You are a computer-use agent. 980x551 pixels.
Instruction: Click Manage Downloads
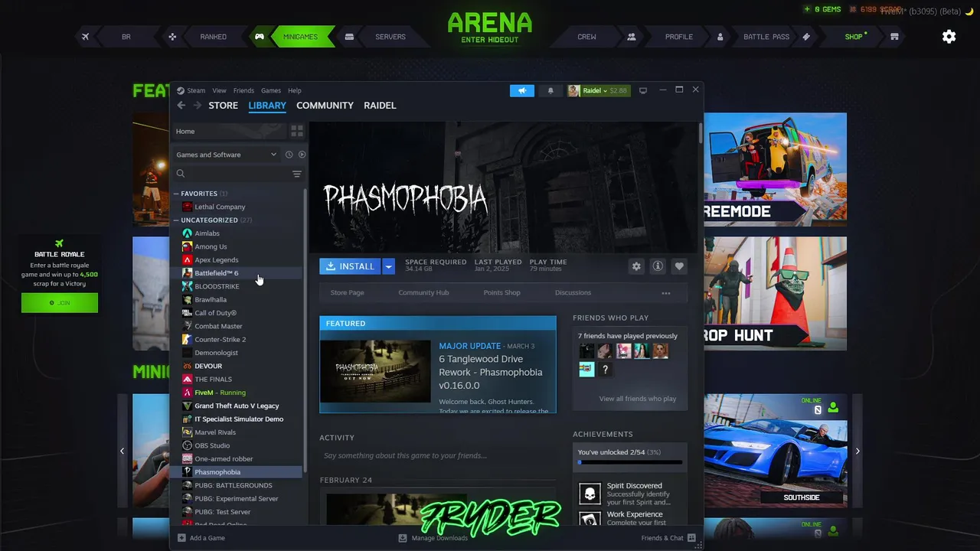[433, 538]
